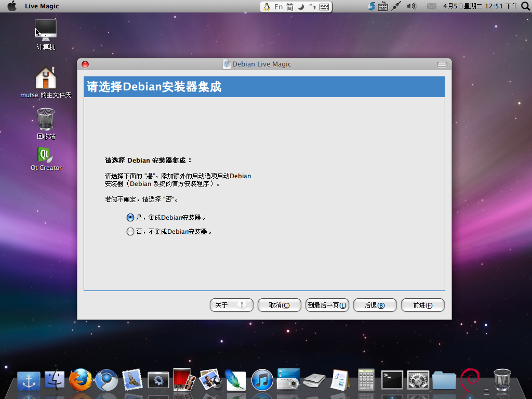Click the 关于 (About) button
Image resolution: width=532 pixels, height=399 pixels.
(231, 305)
